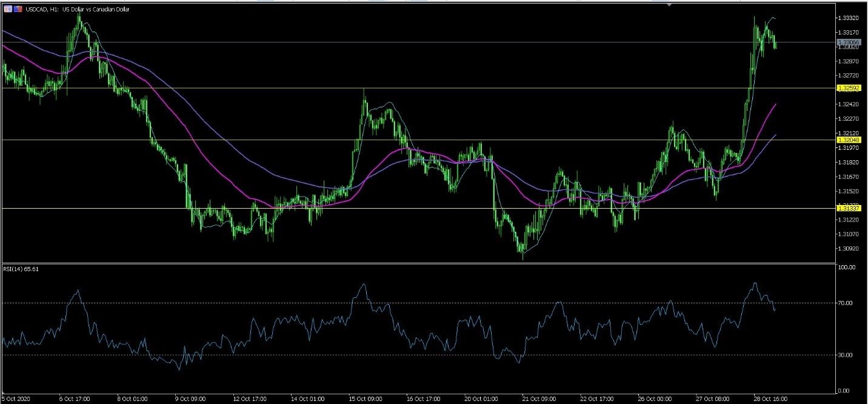Viewport: 868px width, 404px height.
Task: Click the RSI 100.00 scale value
Action: pos(847,267)
